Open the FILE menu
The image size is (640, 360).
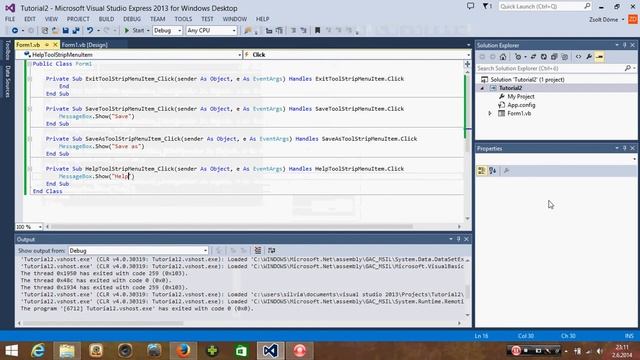click(x=10, y=19)
